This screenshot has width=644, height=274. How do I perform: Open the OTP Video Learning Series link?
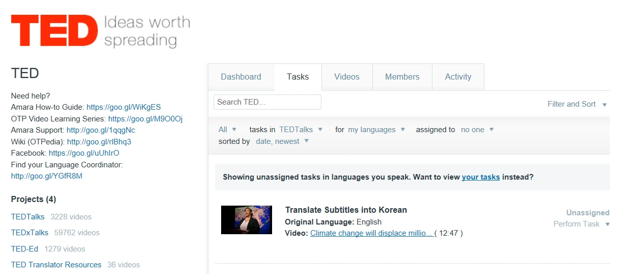145,119
